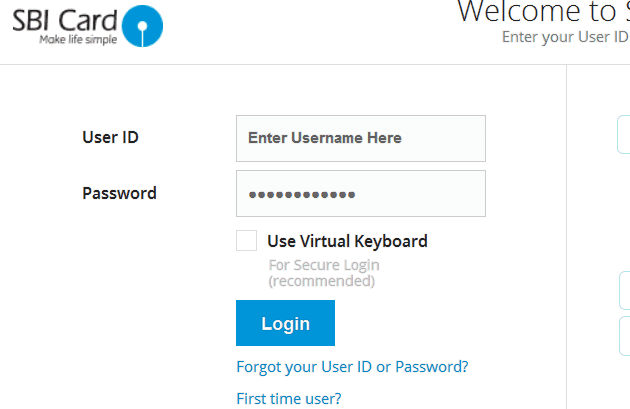
Task: Enable the Use Virtual Keyboard checkbox
Action: [246, 240]
